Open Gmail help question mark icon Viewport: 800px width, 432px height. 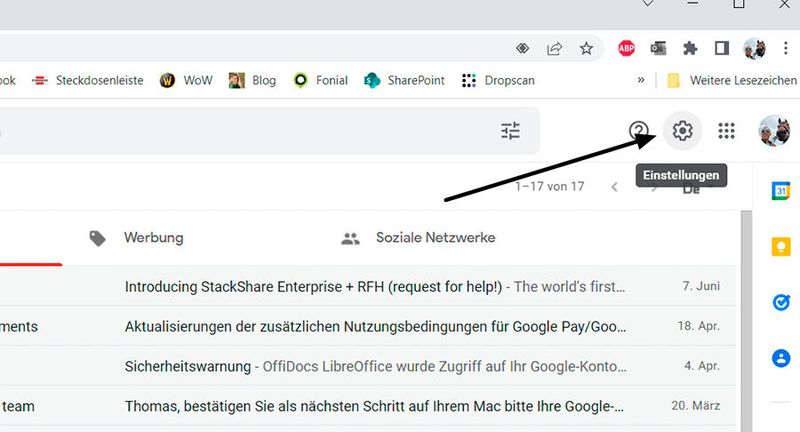(x=638, y=131)
